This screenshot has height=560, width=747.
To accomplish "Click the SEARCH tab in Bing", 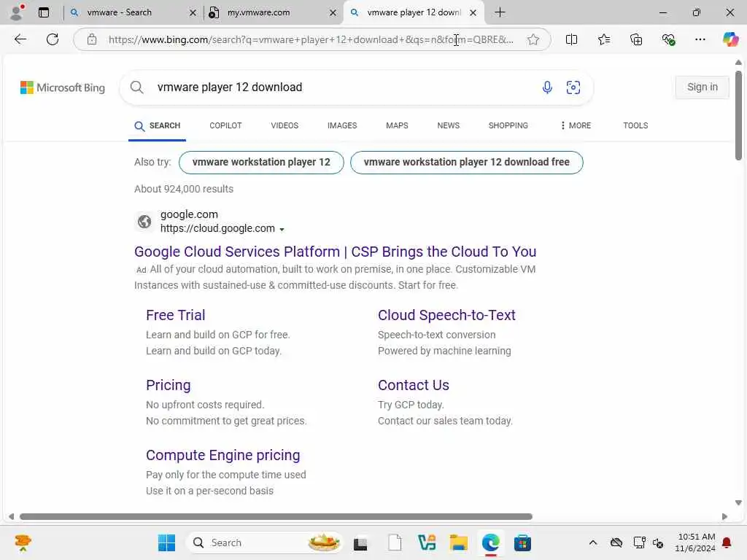I will point(158,125).
